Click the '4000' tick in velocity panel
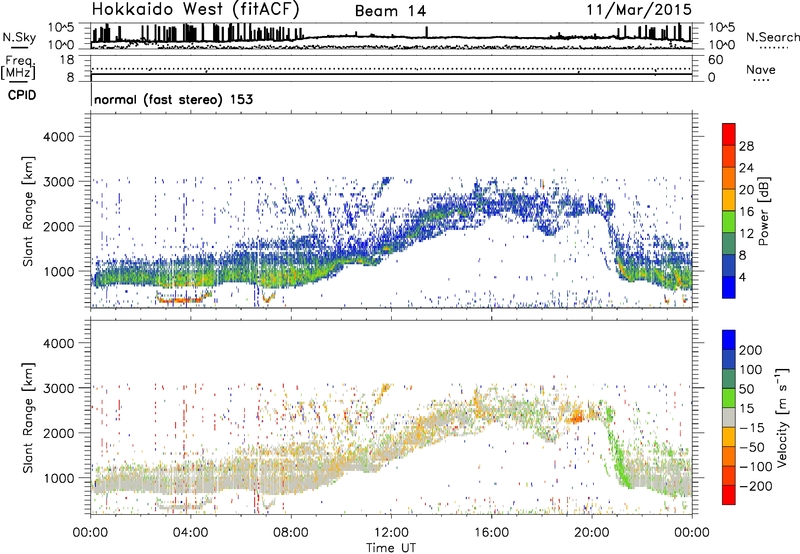Screen dimensions: 800x554 click(x=58, y=343)
